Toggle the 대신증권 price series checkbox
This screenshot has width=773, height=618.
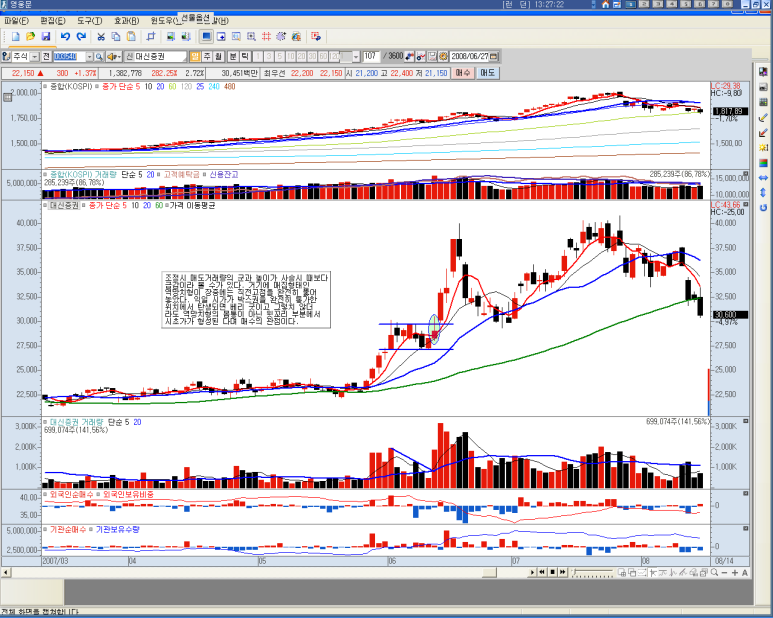[45, 206]
